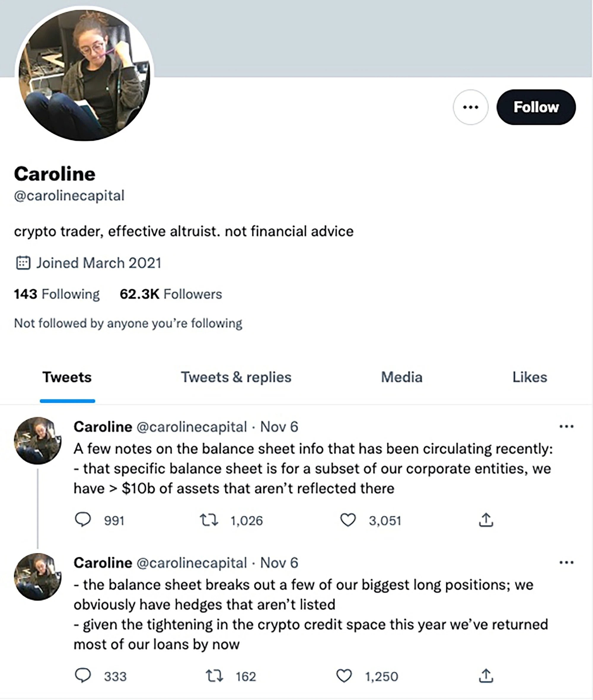593x700 pixels.
Task: Like the second tweet with 1,250 likes
Action: coord(344,676)
